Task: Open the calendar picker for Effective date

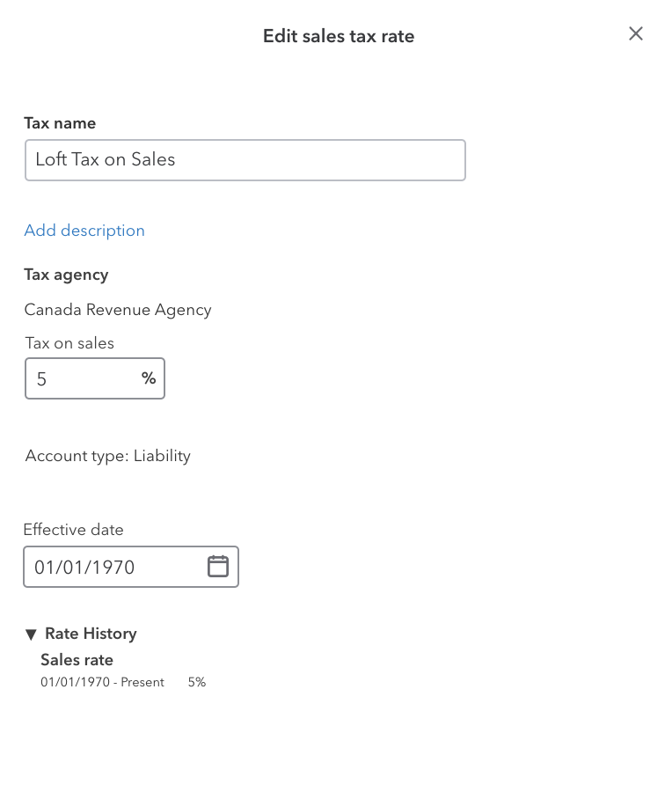Action: pyautogui.click(x=218, y=566)
